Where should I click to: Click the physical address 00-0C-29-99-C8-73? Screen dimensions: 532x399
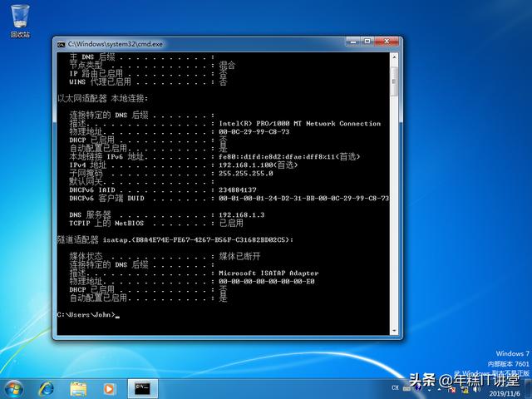click(254, 131)
